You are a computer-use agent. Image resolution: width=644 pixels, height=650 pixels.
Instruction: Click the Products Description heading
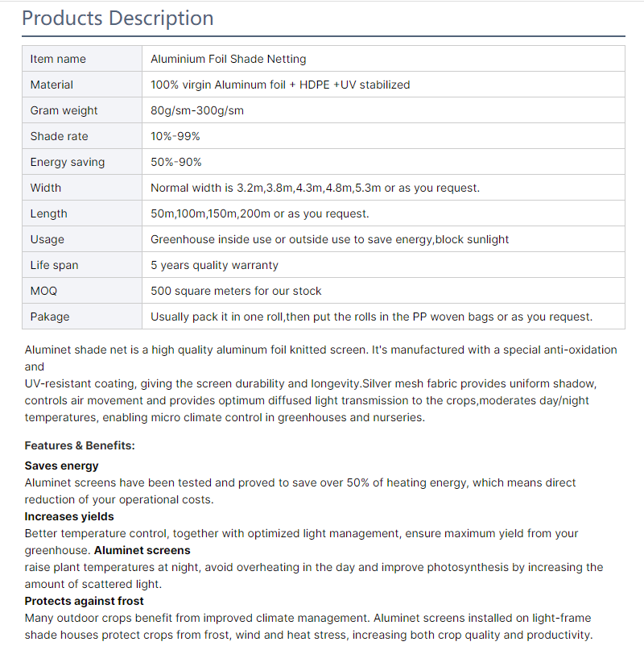pyautogui.click(x=118, y=18)
